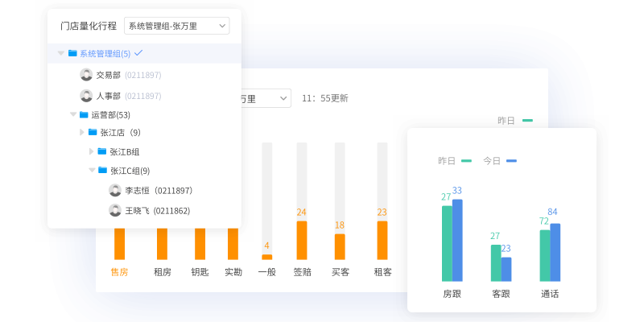Viewport: 644px width, 322px height.
Task: Expand the 张江B组 node arrow
Action: [x=91, y=151]
